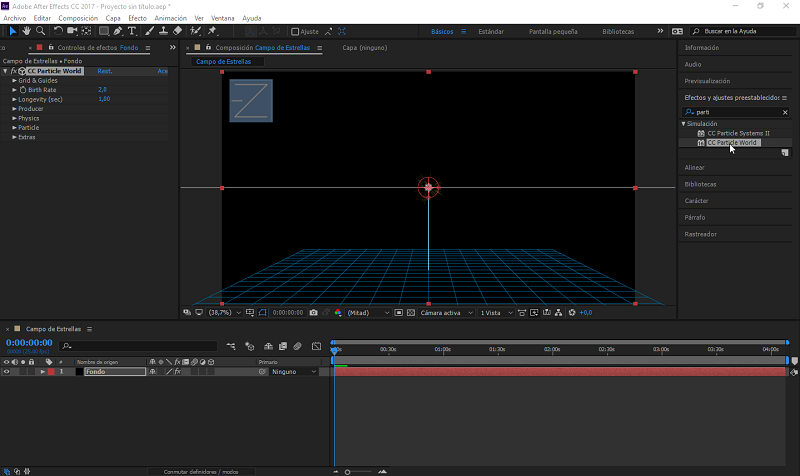Select the Puppet Pin tool
This screenshot has width=800, height=476.
coord(212,31)
